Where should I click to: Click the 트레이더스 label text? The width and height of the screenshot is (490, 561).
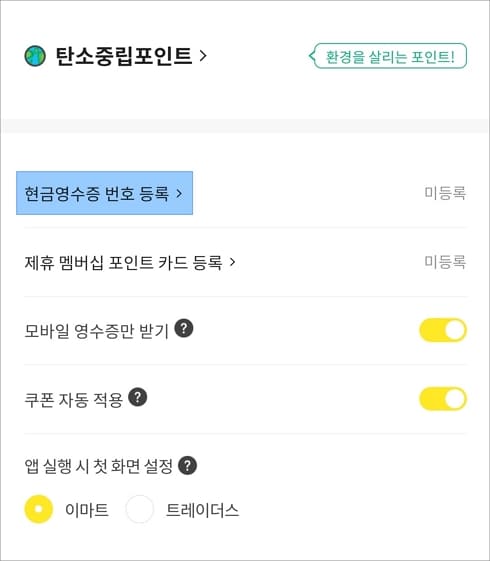[202, 510]
